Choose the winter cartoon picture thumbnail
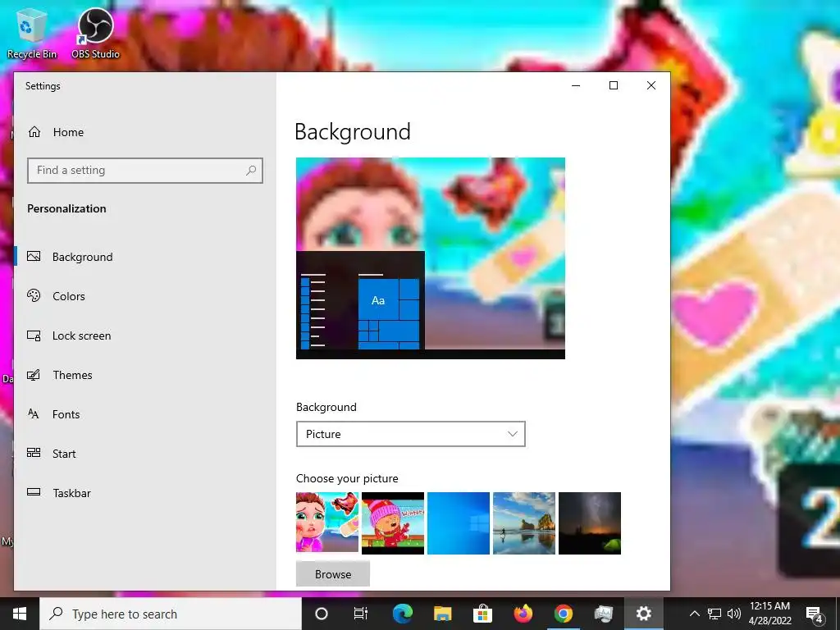The height and width of the screenshot is (630, 840). pyautogui.click(x=393, y=523)
